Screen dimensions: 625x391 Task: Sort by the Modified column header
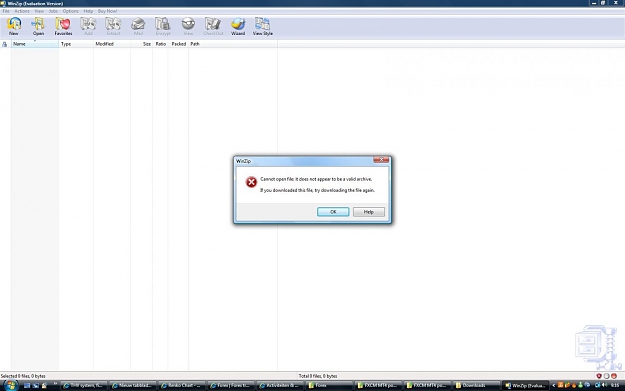(x=112, y=44)
